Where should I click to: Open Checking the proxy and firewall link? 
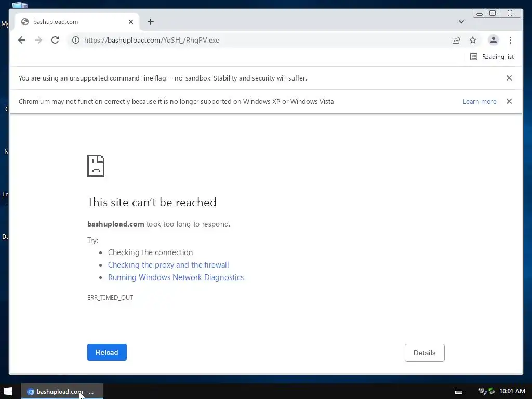point(168,264)
